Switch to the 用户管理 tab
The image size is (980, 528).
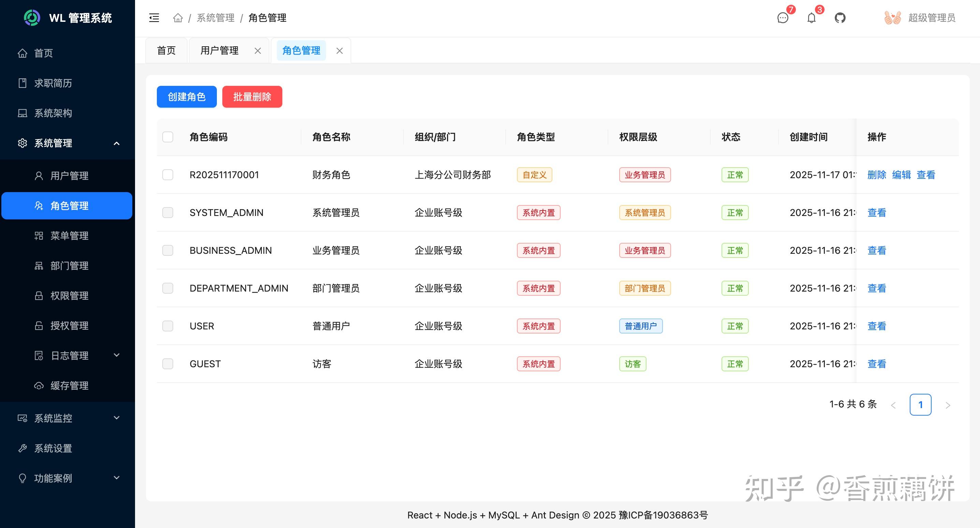[x=219, y=50]
